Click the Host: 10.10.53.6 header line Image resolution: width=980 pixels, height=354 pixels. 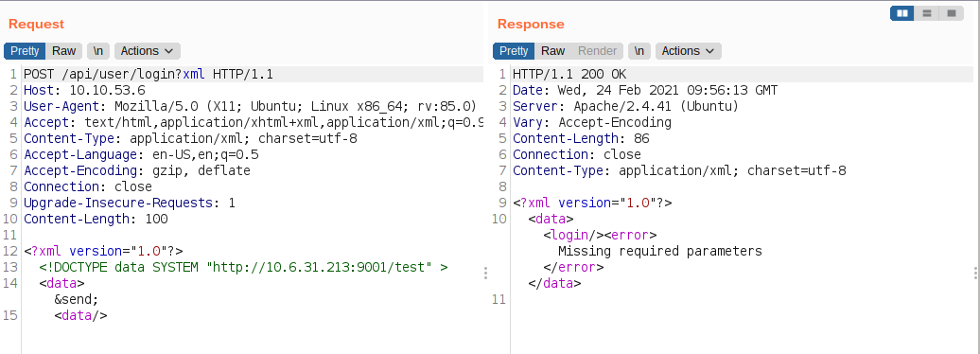[x=84, y=91]
